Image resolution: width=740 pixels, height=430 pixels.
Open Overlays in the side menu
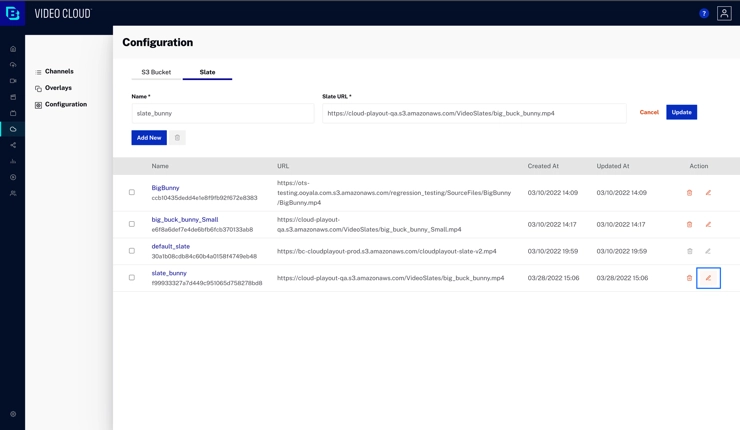click(58, 88)
